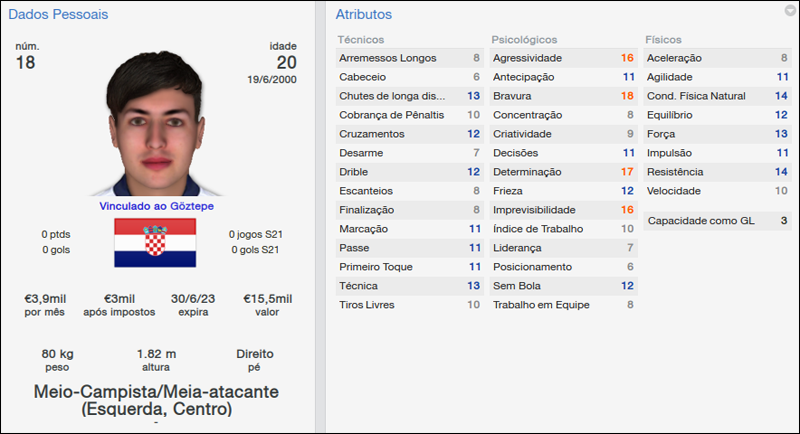Click the Psicológicos column heading
This screenshot has height=434, width=800.
(525, 40)
